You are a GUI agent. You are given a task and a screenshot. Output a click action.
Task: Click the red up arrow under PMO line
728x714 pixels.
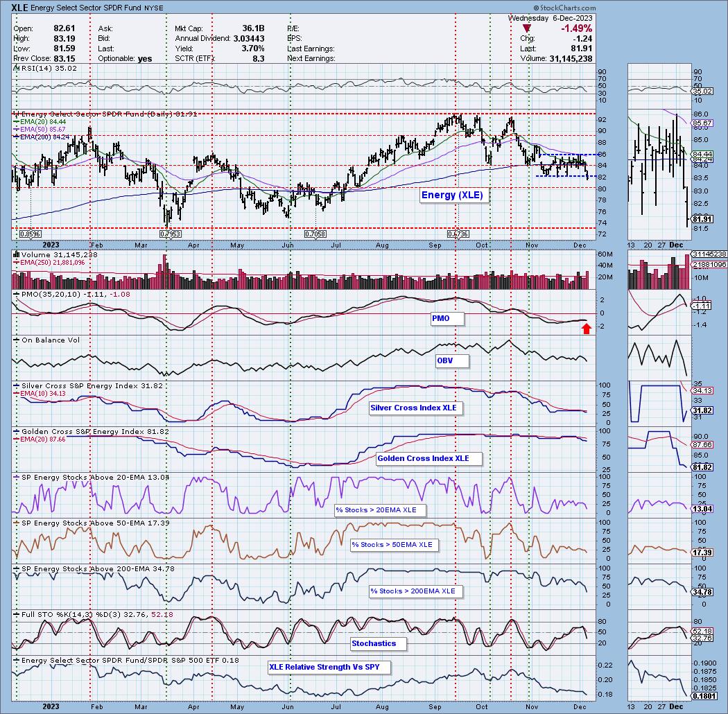point(587,329)
